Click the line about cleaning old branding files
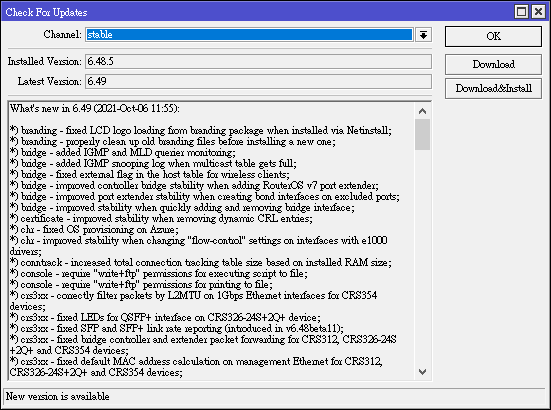 173,142
